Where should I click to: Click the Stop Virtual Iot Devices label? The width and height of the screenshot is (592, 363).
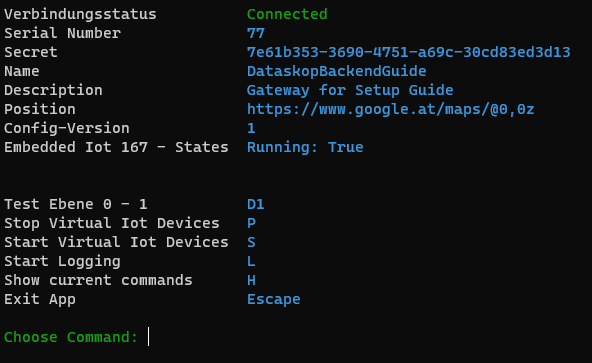click(112, 223)
